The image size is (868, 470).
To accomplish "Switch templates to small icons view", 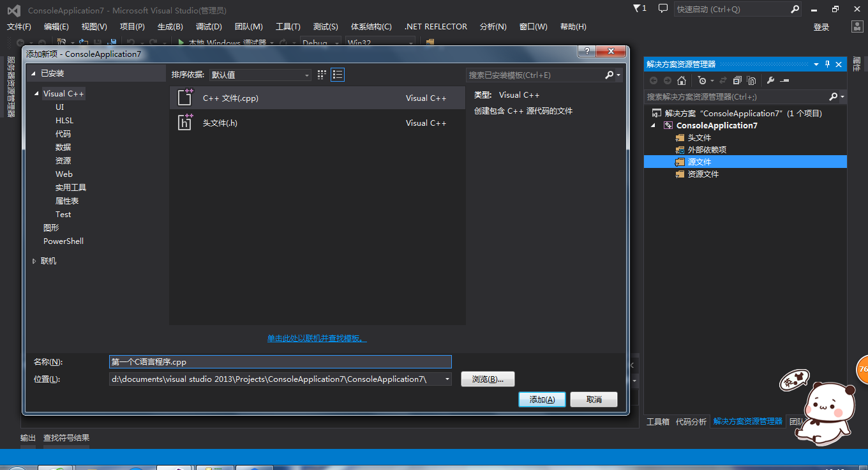I will pos(322,75).
